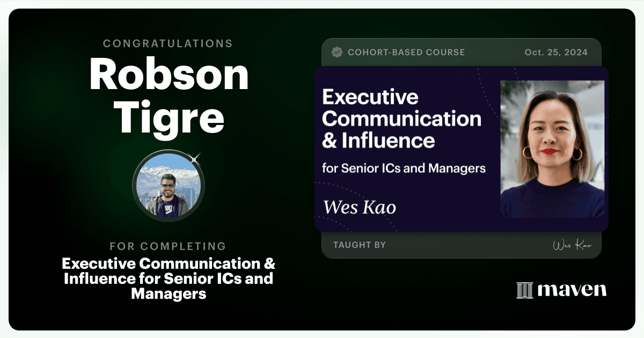This screenshot has width=644, height=338.
Task: Open the Executive Communication & Influence card title
Action: [401, 119]
